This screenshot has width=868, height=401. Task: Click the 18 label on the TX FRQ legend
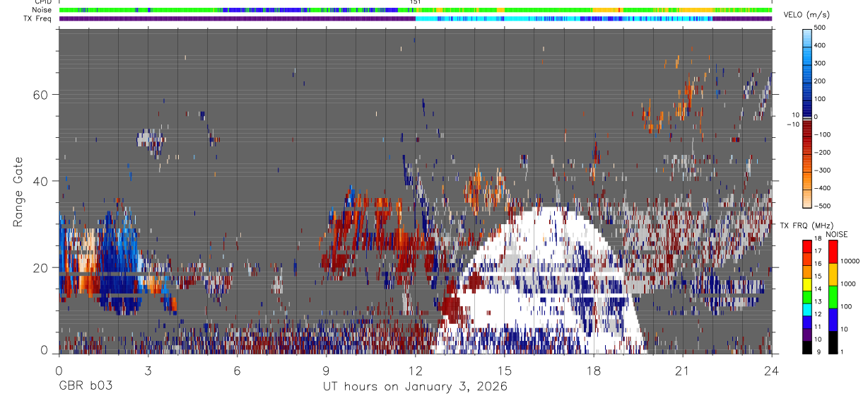pos(819,240)
